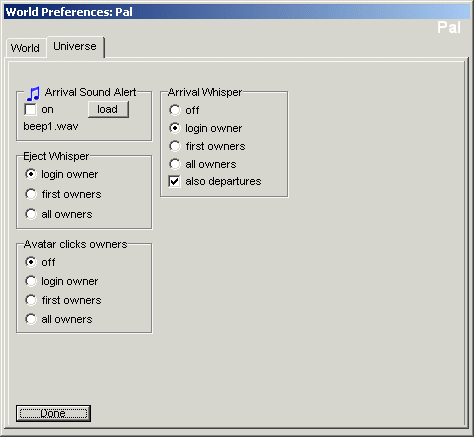The image size is (474, 437).
Task: Click the 'load' sound file button
Action: click(x=108, y=109)
